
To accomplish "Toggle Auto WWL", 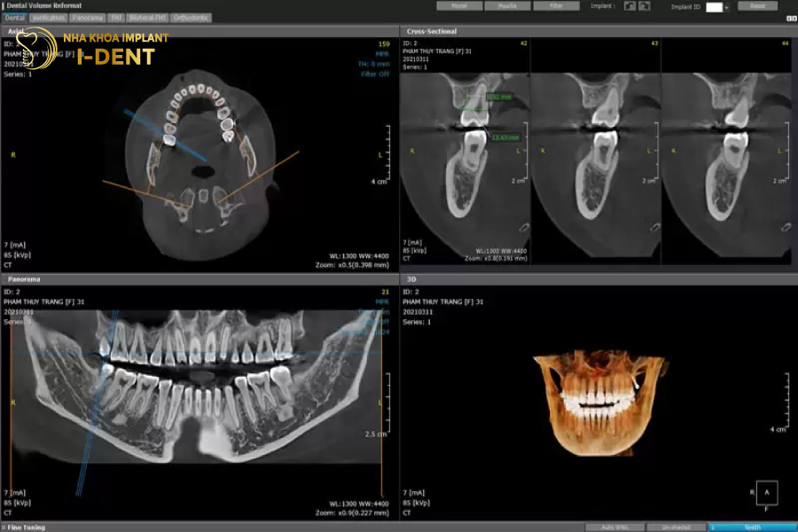I will click(x=614, y=527).
